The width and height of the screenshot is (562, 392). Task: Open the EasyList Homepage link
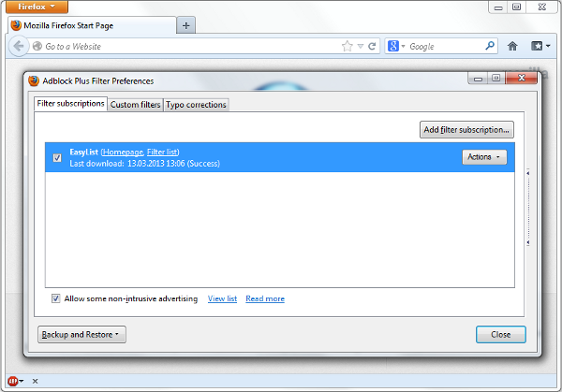pyautogui.click(x=122, y=152)
